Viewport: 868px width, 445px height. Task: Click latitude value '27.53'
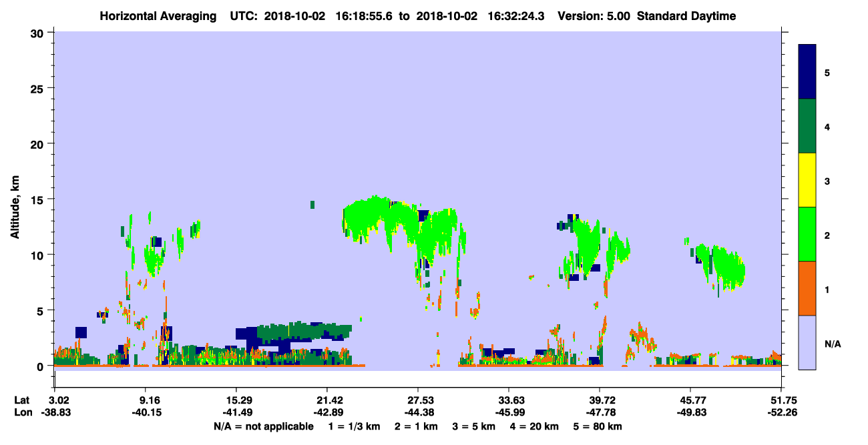pos(419,400)
